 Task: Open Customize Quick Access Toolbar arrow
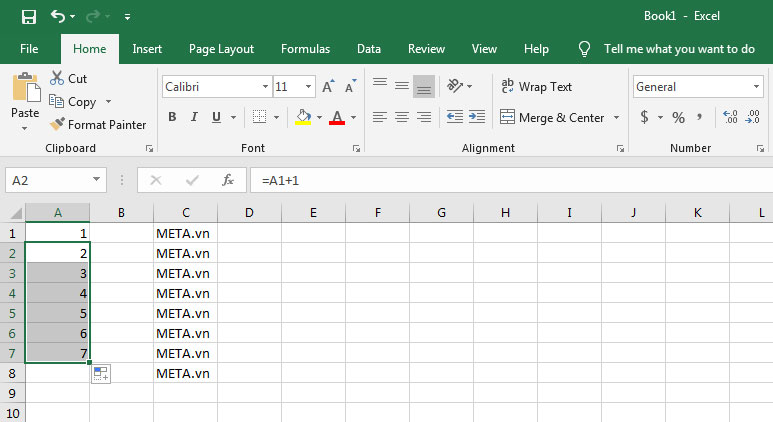click(127, 17)
